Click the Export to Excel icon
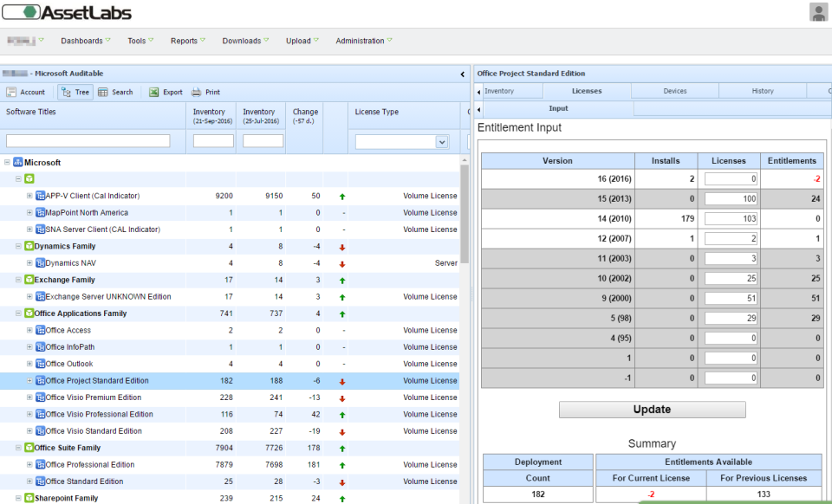Screen dimensions: 832x504 coord(153,92)
